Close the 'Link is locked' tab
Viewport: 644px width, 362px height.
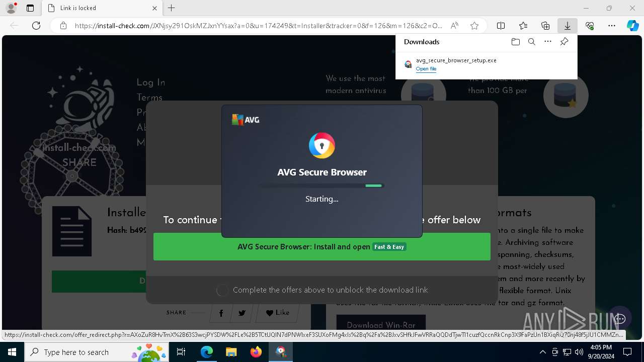click(154, 8)
